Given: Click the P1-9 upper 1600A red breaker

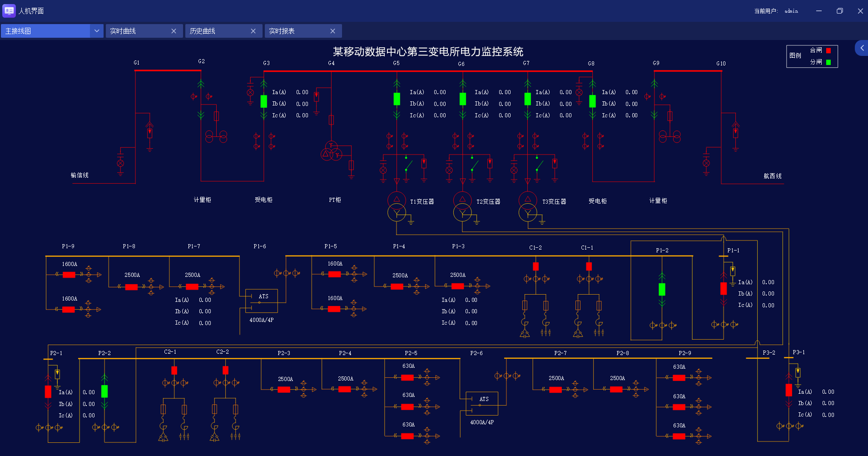Looking at the screenshot, I should point(69,275).
